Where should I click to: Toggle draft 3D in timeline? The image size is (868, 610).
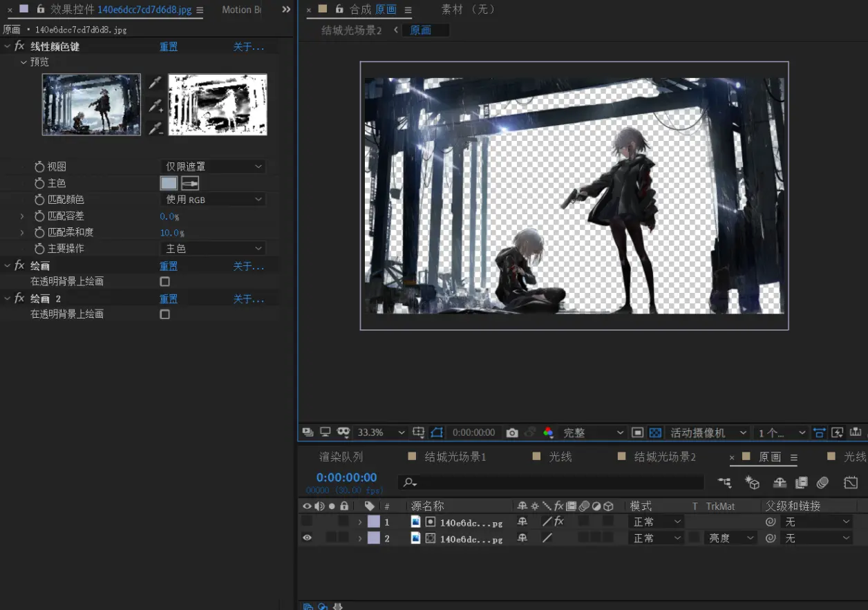click(x=752, y=482)
